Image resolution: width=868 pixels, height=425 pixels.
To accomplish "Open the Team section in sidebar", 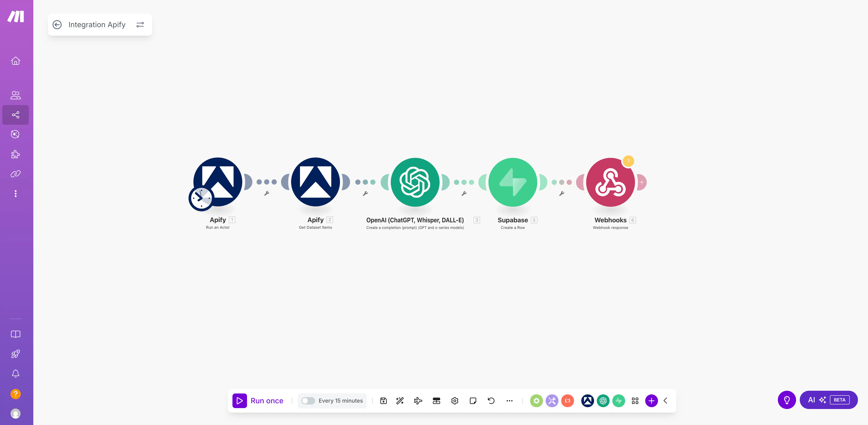I will (16, 95).
